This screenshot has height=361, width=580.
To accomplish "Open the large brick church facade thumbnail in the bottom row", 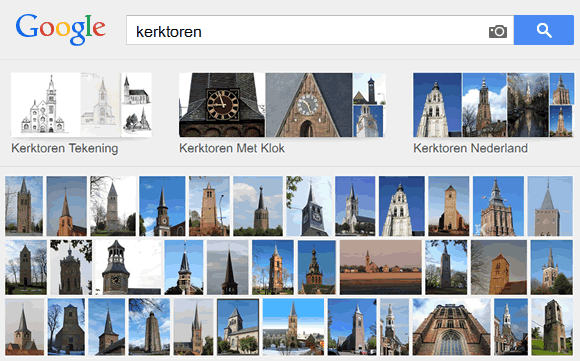I will point(451,327).
